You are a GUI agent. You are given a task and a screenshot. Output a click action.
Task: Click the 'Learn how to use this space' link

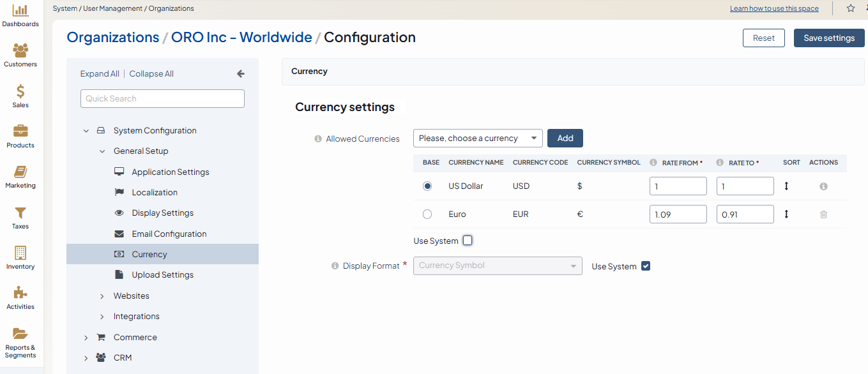(x=774, y=9)
